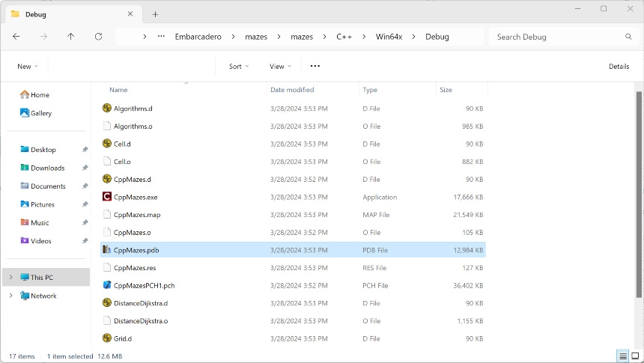Open CppMazes.exe application icon
This screenshot has width=644, height=363.
coord(107,197)
